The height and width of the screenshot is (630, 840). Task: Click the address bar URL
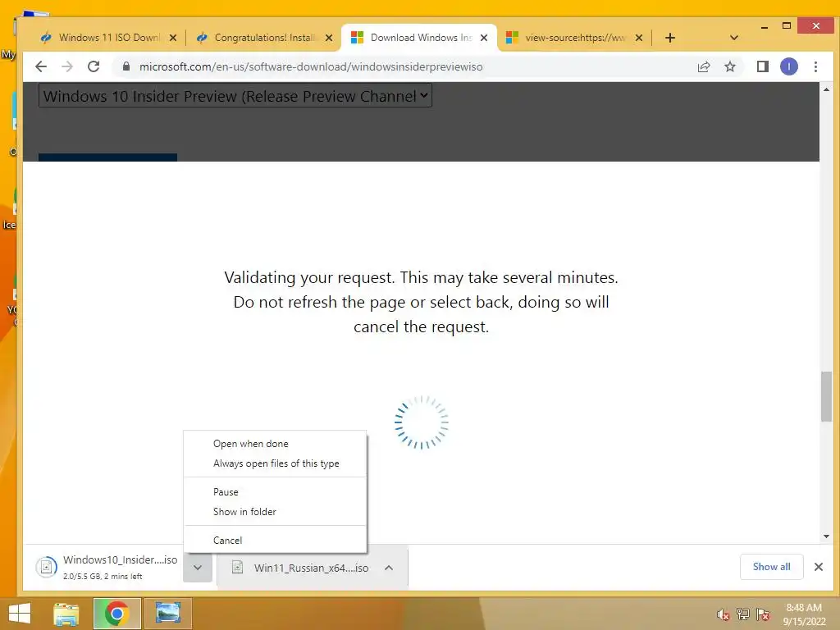[311, 66]
